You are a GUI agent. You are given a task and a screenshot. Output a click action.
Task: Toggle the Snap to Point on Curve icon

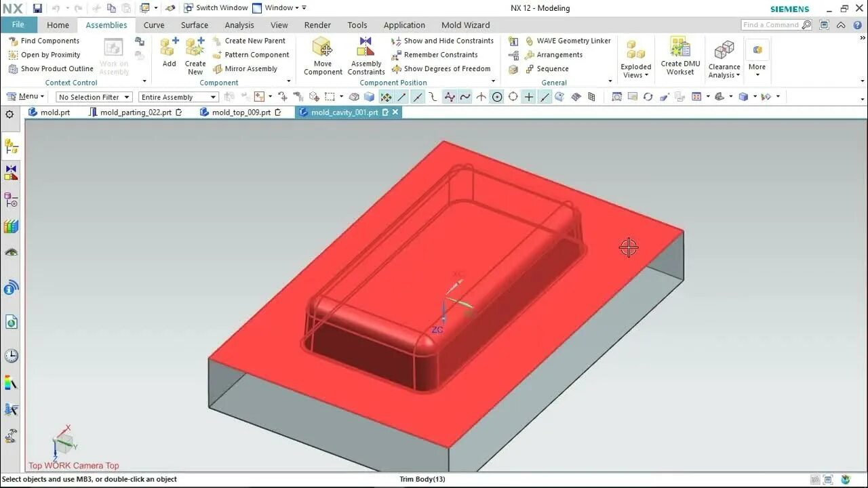[545, 97]
